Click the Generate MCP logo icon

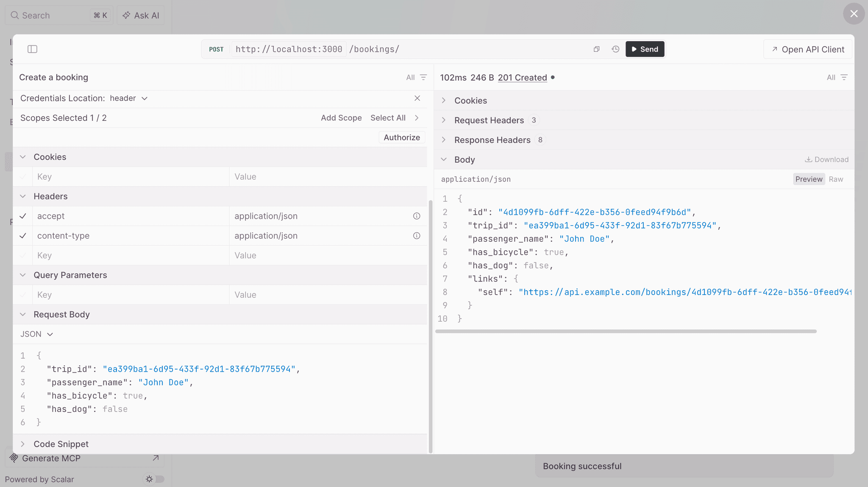tap(14, 458)
